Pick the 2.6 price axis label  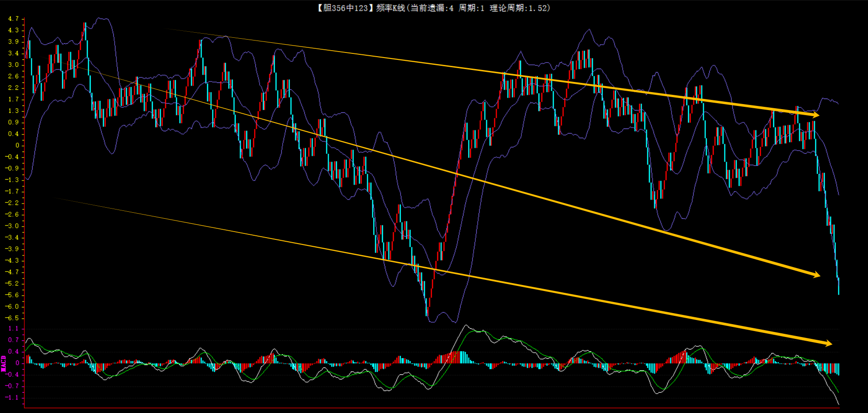13,76
